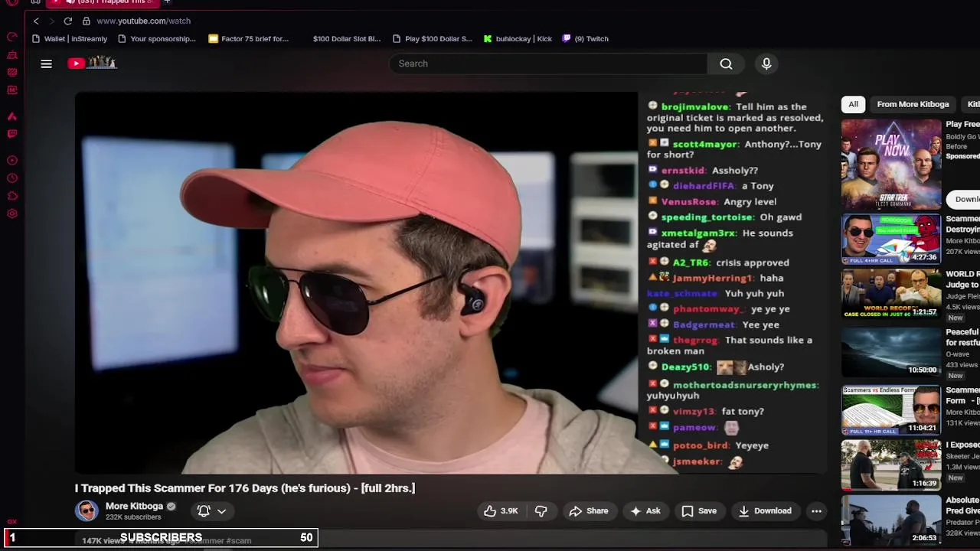Open the 11:04:21 Endless Form thumbnail
The width and height of the screenshot is (980, 551).
pyautogui.click(x=891, y=410)
